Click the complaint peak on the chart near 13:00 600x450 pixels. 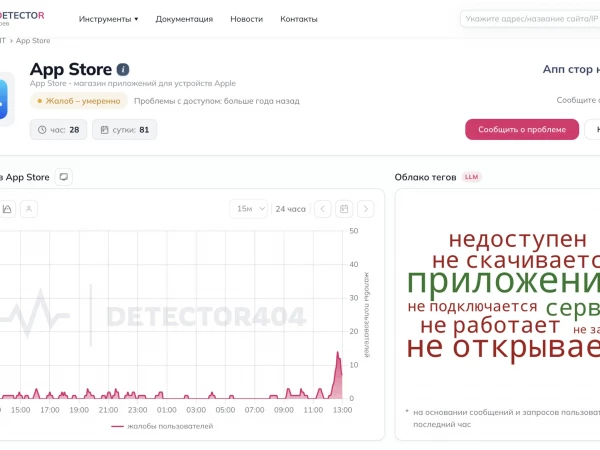point(338,353)
